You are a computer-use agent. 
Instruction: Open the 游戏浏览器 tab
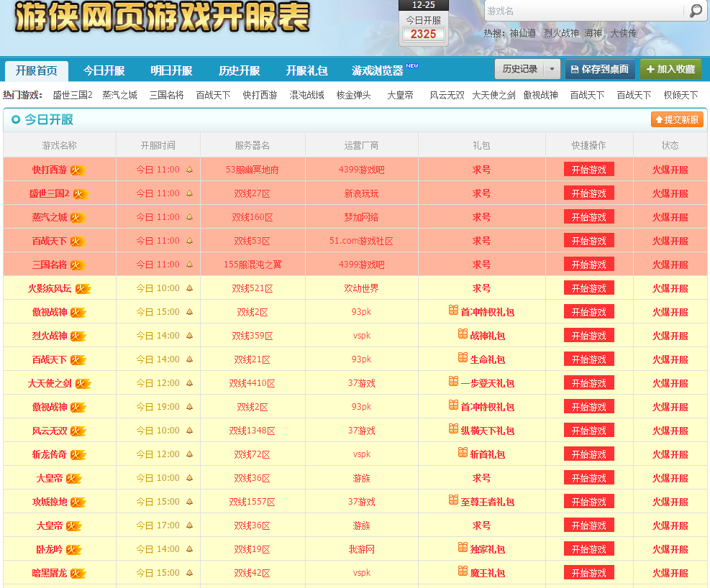378,70
